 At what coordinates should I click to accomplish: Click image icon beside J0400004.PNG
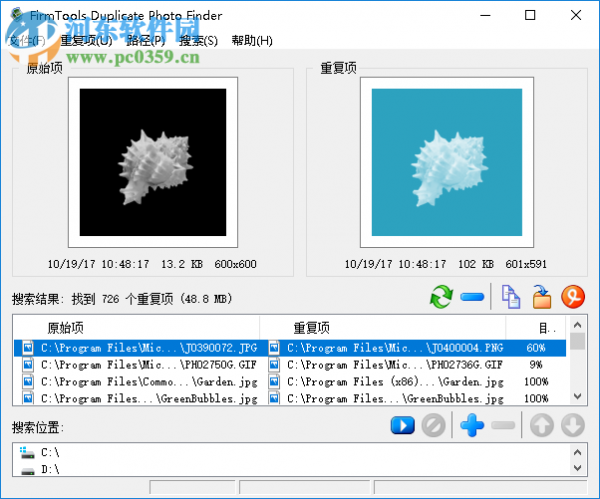click(274, 347)
